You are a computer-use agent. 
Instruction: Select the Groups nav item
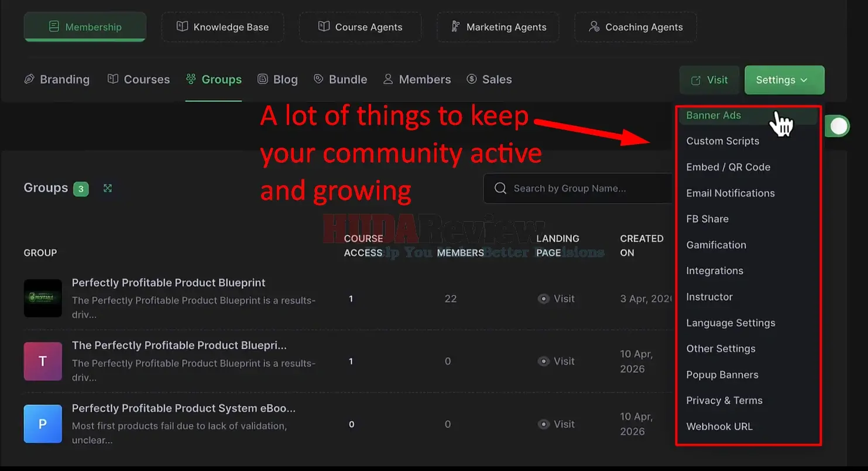pos(214,79)
